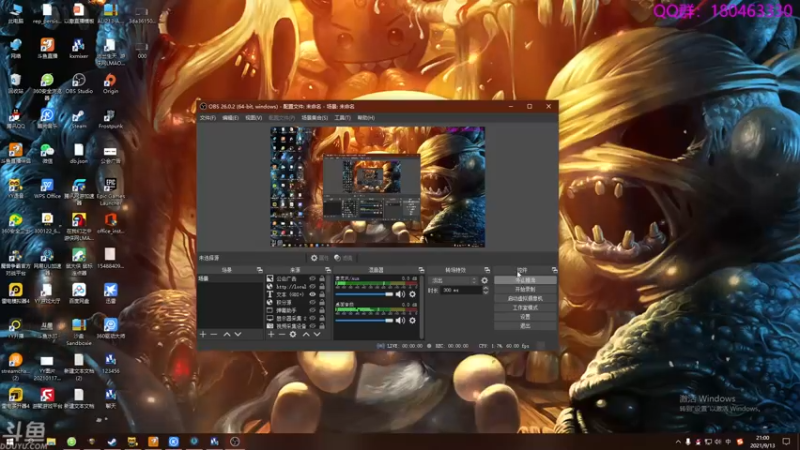Open the 编辑(E) menu

230,118
